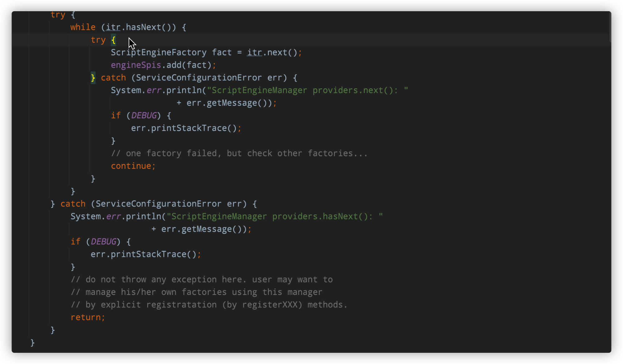Place cursor on the while keyword

(83, 27)
